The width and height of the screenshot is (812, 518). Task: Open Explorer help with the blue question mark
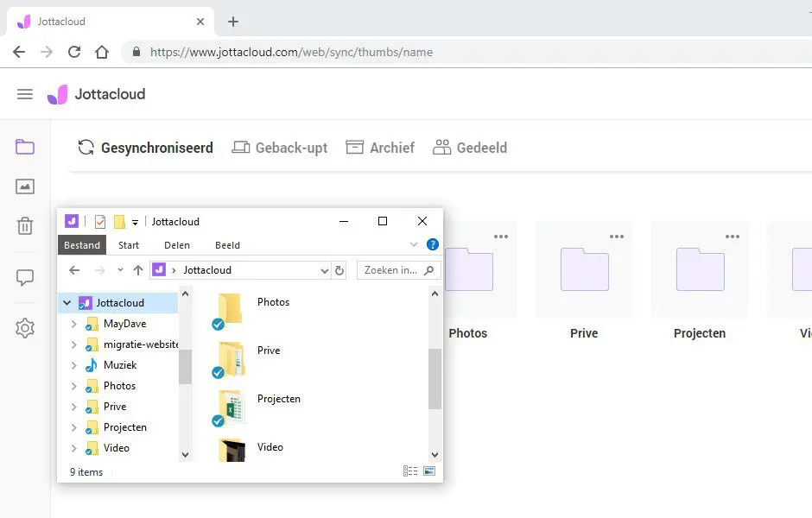point(433,244)
